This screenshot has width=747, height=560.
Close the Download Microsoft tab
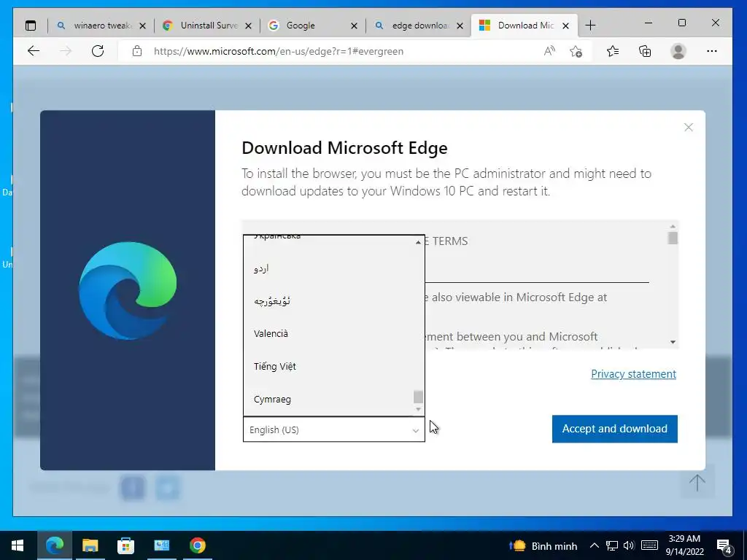[565, 26]
